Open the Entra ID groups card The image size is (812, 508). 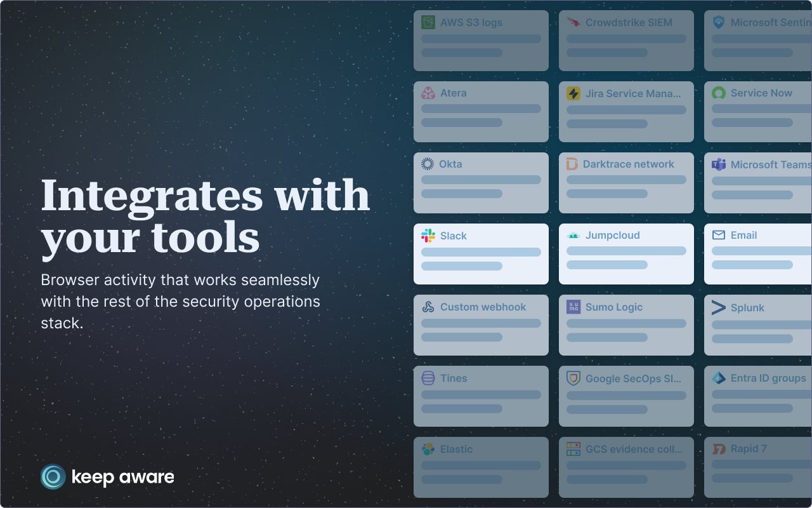click(x=758, y=396)
